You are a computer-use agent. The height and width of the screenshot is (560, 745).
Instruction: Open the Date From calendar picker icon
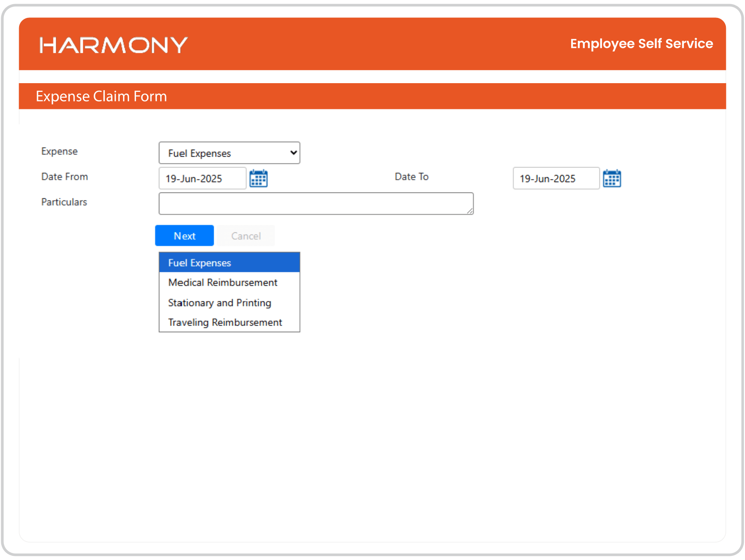pos(258,178)
